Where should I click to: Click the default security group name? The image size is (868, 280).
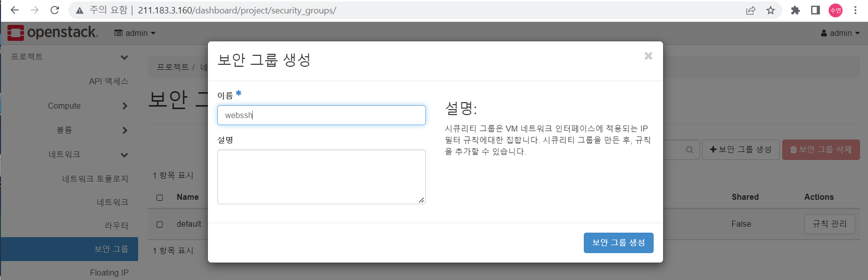pos(189,224)
